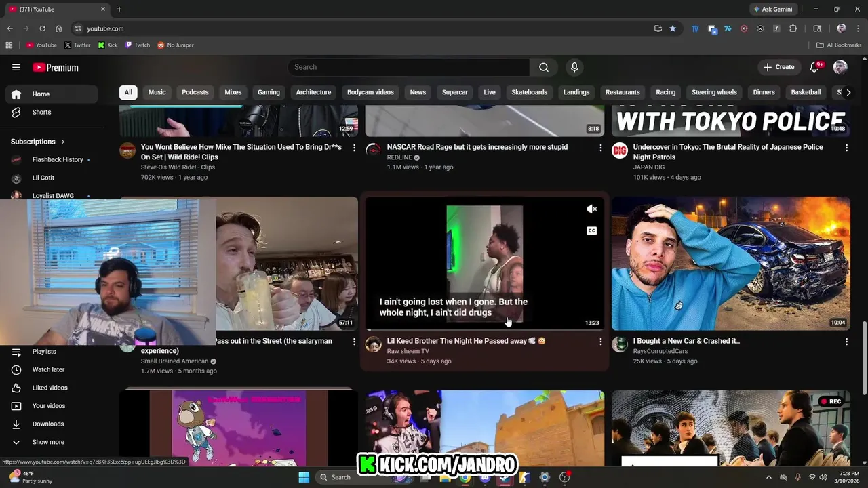Open Settings gear in the taskbar
Screen dimensions: 868x488
point(544,477)
